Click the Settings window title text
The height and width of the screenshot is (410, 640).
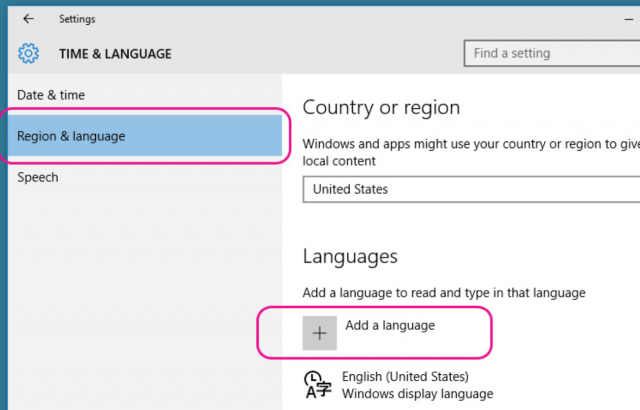pyautogui.click(x=78, y=19)
